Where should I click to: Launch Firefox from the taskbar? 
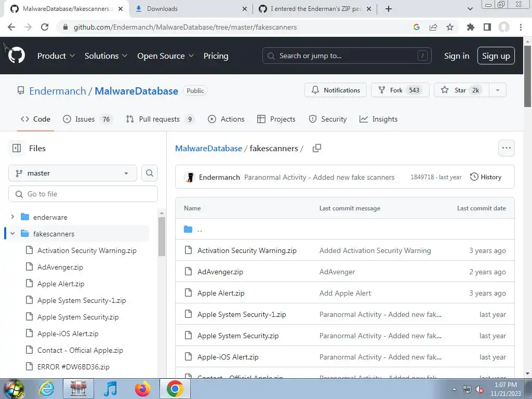point(142,389)
